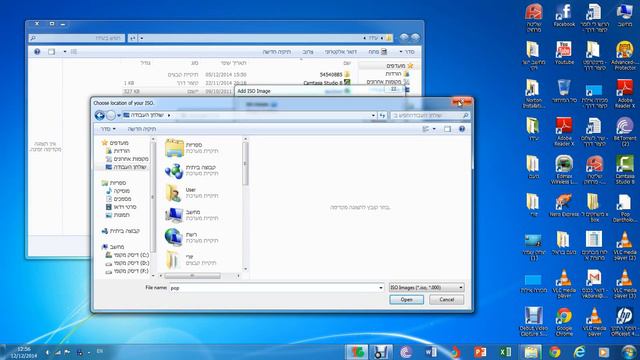Screen dimensions: 640x360
Task: Click the Desktop breadcrumb in the dialog address bar
Action: click(147, 116)
